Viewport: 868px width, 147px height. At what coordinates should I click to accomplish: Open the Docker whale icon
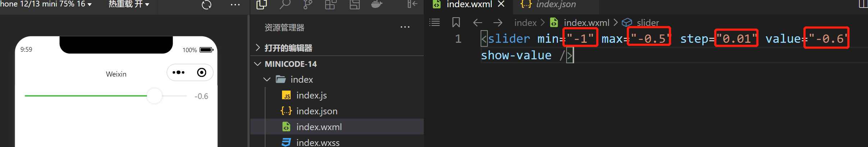click(x=377, y=5)
